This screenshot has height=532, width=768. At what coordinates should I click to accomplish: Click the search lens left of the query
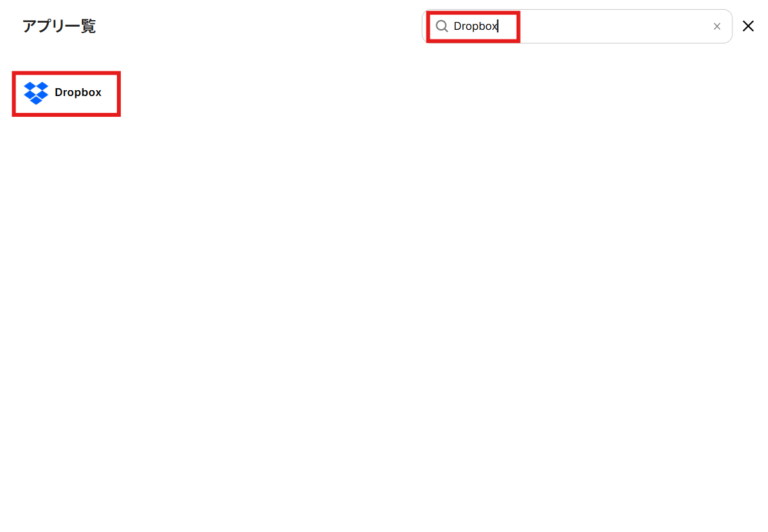(442, 26)
